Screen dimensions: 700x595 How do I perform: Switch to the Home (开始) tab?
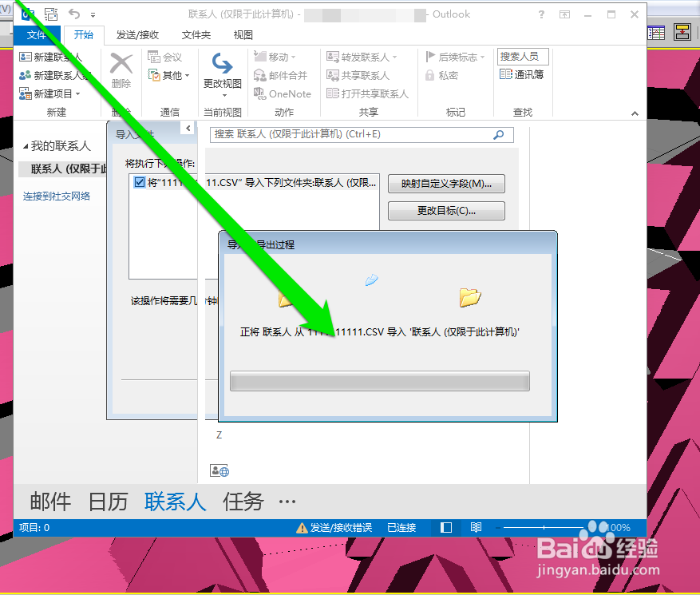pyautogui.click(x=84, y=35)
